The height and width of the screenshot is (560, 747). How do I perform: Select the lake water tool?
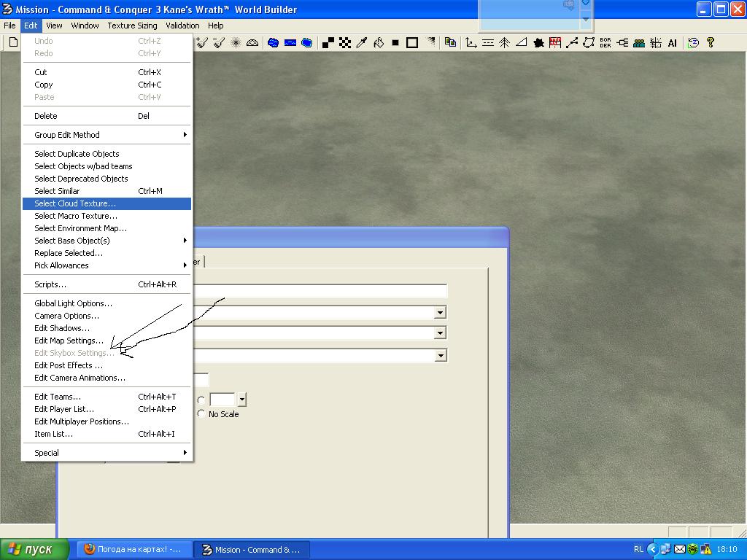coord(273,43)
